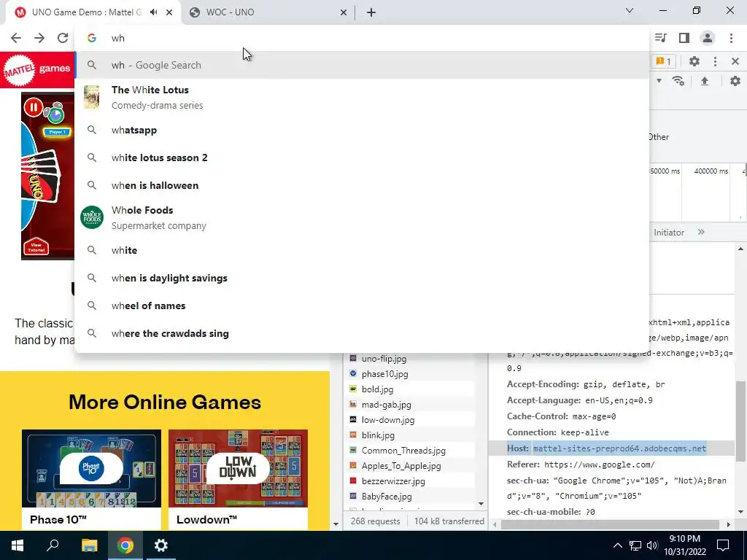Expand more request detail tabs chevron
Image resolution: width=747 pixels, height=560 pixels.
[701, 232]
